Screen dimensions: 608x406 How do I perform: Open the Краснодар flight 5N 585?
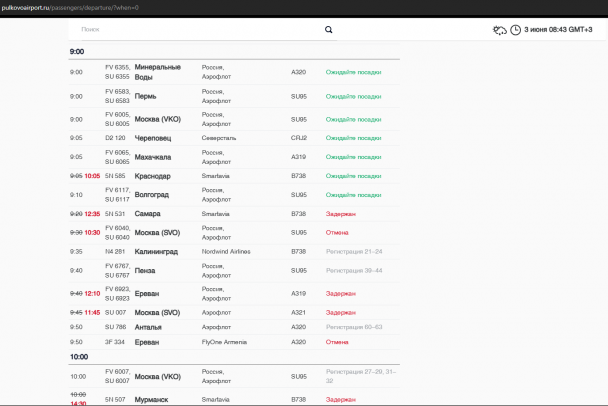234,176
